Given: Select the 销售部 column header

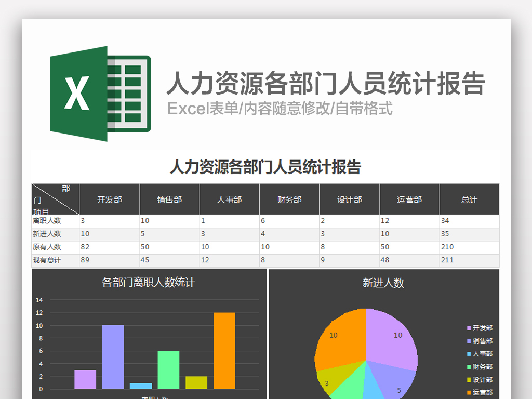Looking at the screenshot, I should 170,199.
